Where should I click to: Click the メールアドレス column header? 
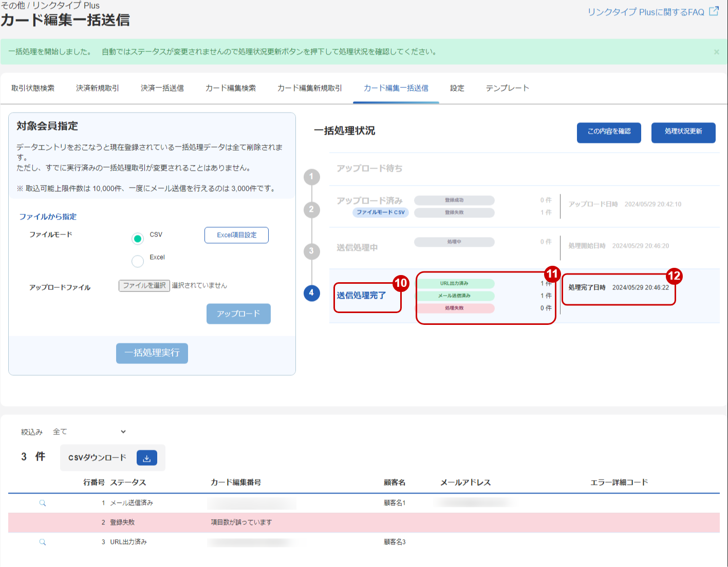[x=465, y=482]
